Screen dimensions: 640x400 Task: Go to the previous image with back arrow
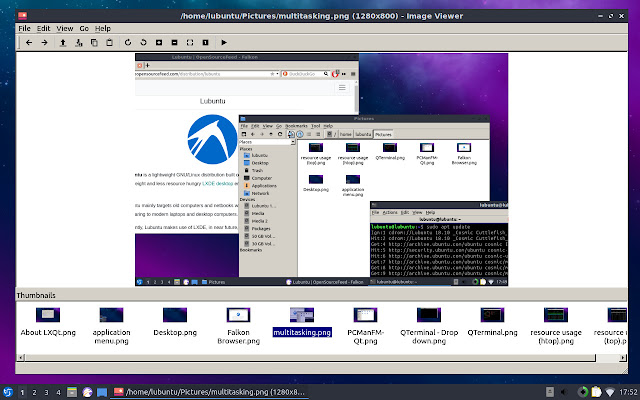tap(29, 42)
